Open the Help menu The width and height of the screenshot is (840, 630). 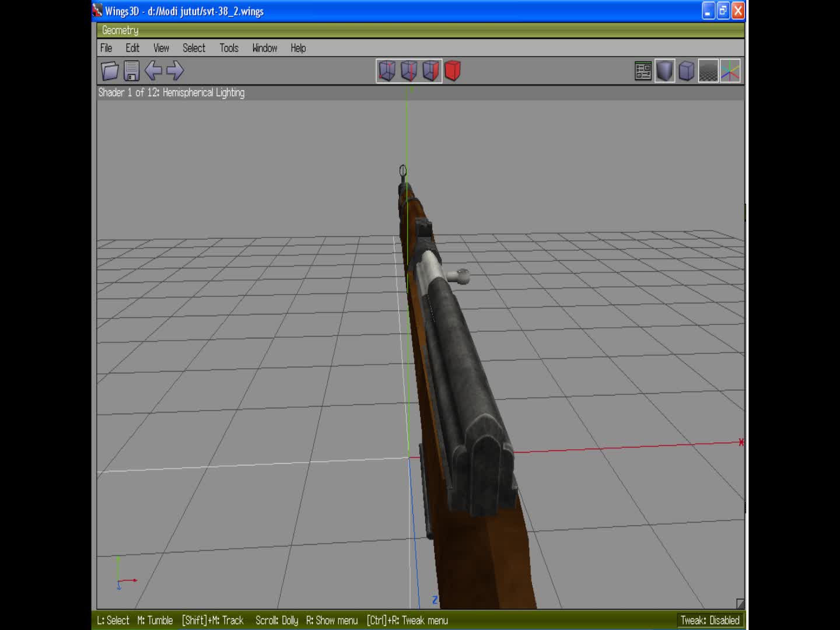(x=297, y=48)
